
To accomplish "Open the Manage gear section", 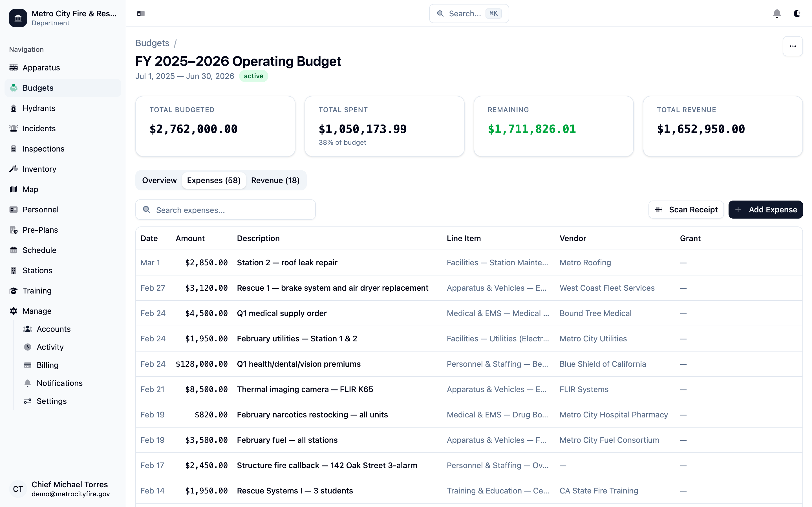I will point(37,311).
